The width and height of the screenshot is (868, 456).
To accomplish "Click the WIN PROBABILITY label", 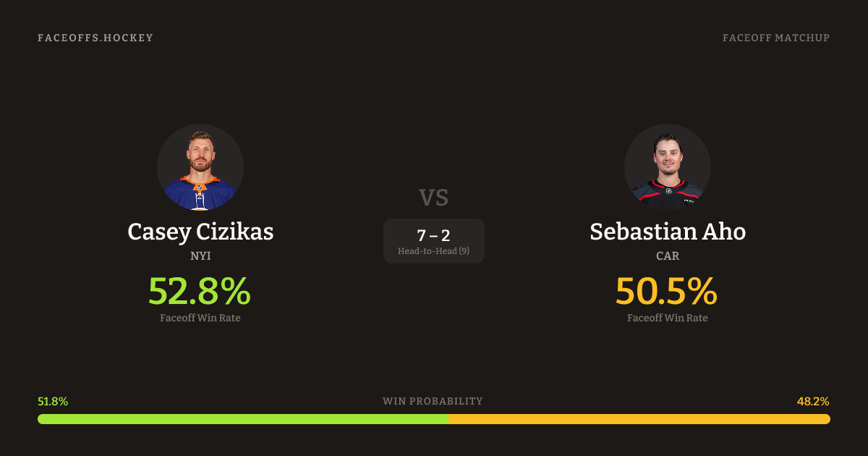I will [433, 401].
